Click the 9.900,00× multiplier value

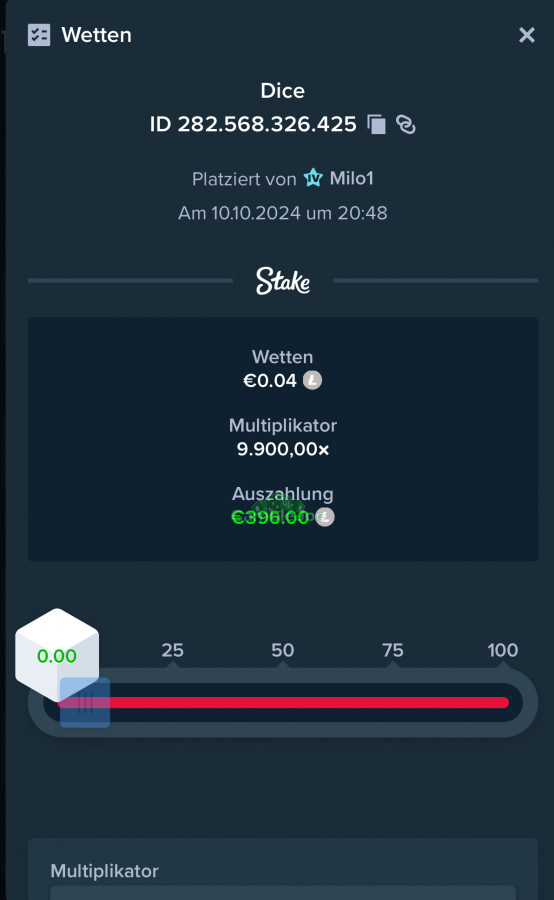[x=283, y=449]
